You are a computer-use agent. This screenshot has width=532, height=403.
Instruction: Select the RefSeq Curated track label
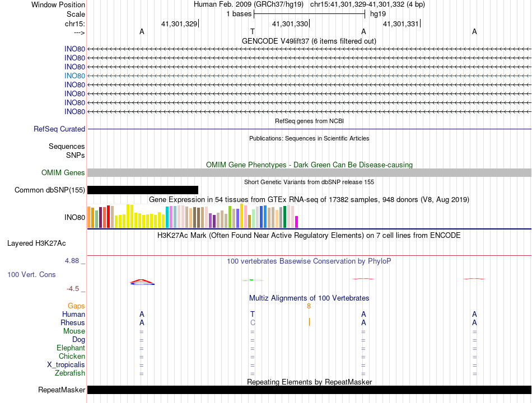pos(59,129)
